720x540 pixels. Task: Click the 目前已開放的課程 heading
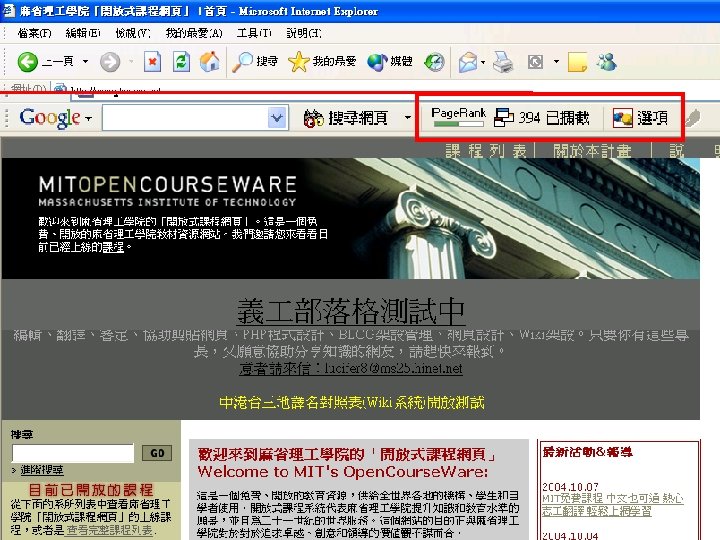(x=91, y=489)
